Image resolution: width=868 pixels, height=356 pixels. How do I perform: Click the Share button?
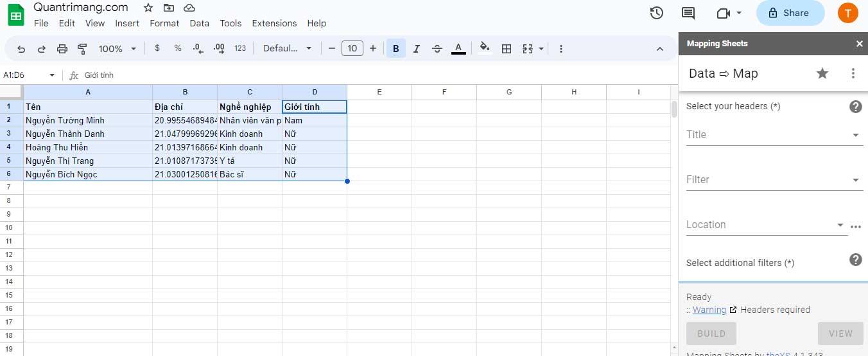click(790, 13)
